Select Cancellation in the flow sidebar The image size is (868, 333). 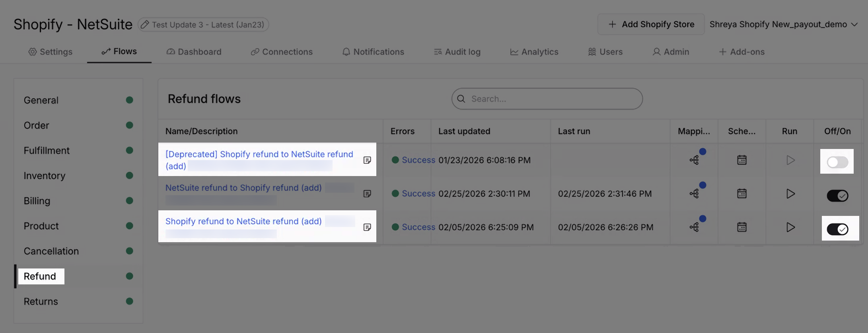[78, 251]
